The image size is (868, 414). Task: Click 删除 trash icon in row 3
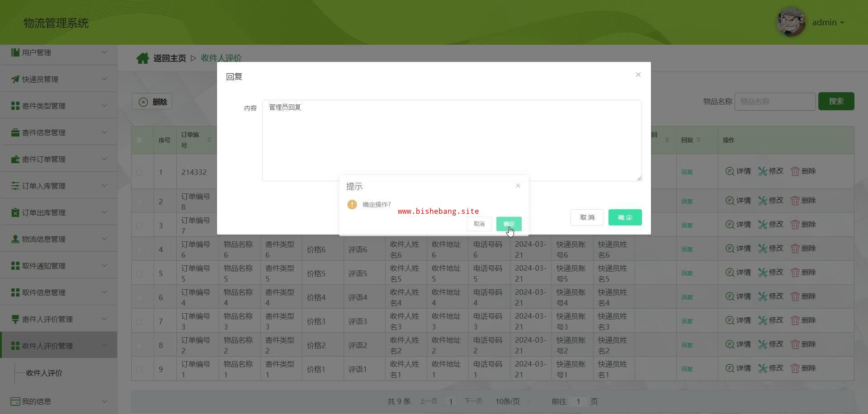(795, 225)
